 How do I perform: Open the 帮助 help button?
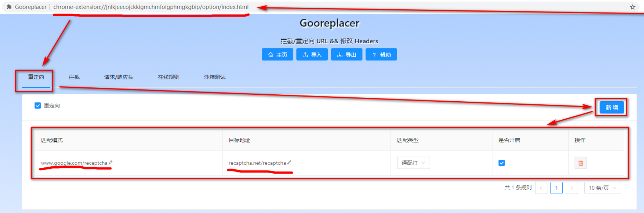pyautogui.click(x=381, y=55)
